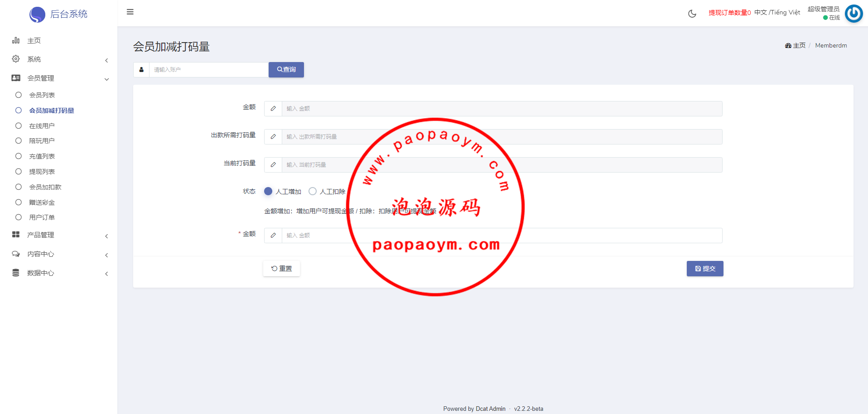This screenshot has width=868, height=414.
Task: Click the 数据中心 database icon
Action: point(16,273)
